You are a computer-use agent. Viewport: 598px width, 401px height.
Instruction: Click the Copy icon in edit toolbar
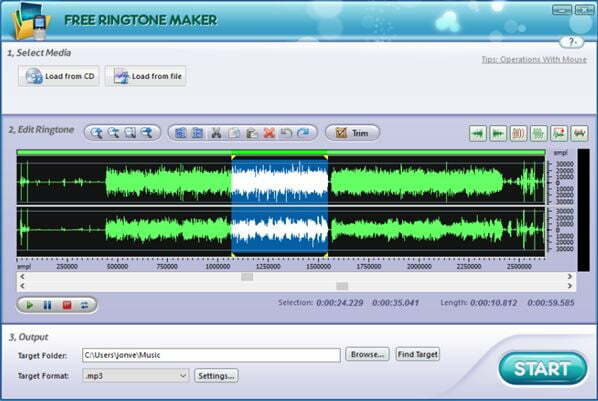click(x=234, y=133)
